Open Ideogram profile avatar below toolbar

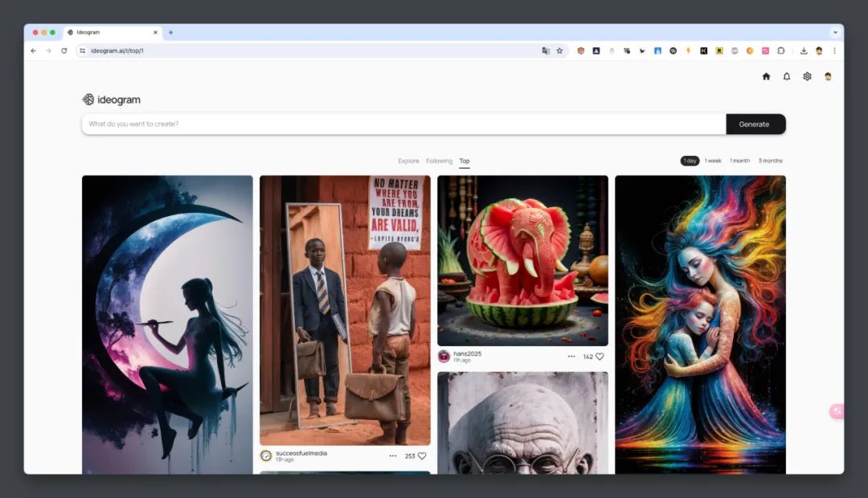pos(828,76)
